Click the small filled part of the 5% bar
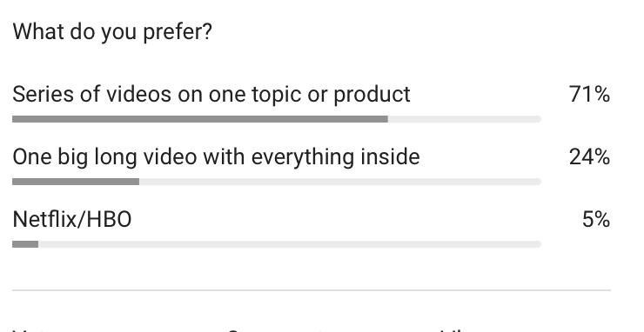Screen dimensions: 644x332 pos(25,244)
